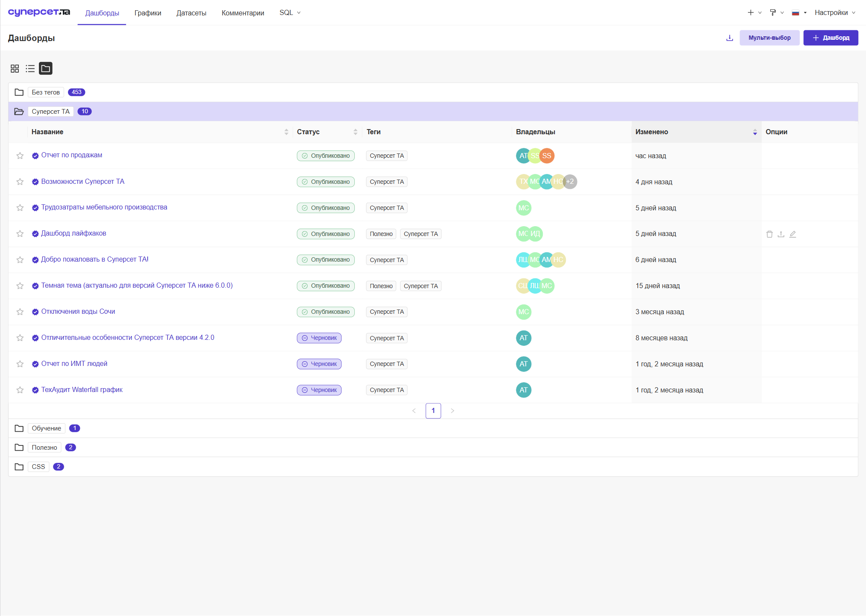Click the +2 owners avatar badge
This screenshot has height=616, width=866.
coord(570,182)
